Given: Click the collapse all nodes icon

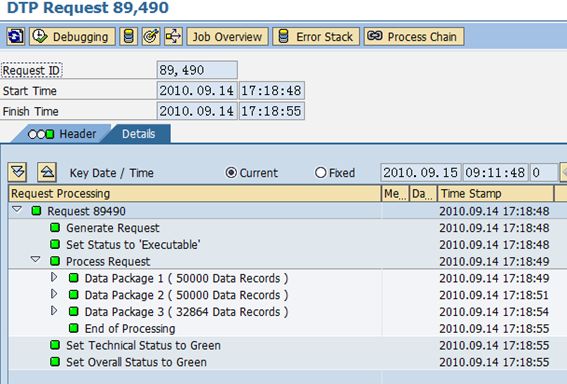Looking at the screenshot, I should pyautogui.click(x=47, y=172).
